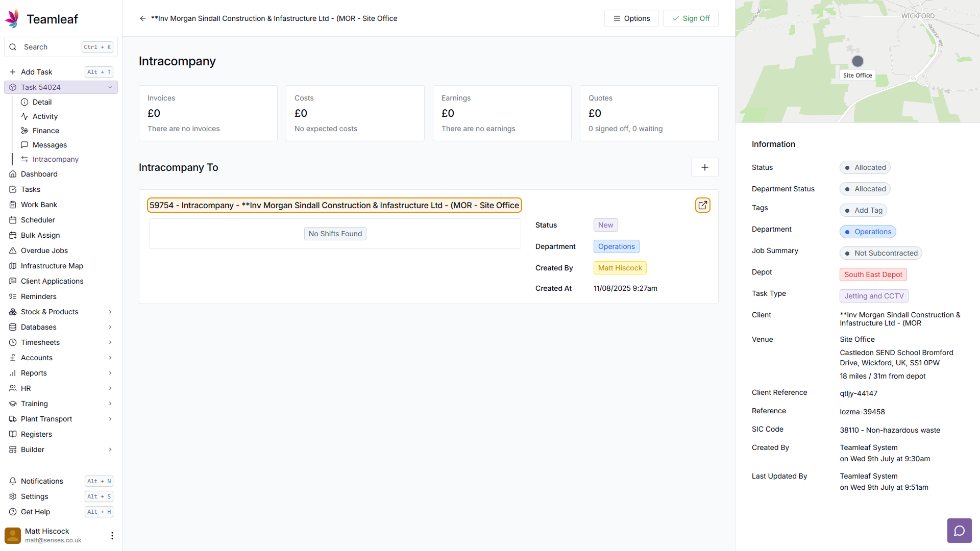
Task: Expand the Reports menu
Action: click(110, 373)
